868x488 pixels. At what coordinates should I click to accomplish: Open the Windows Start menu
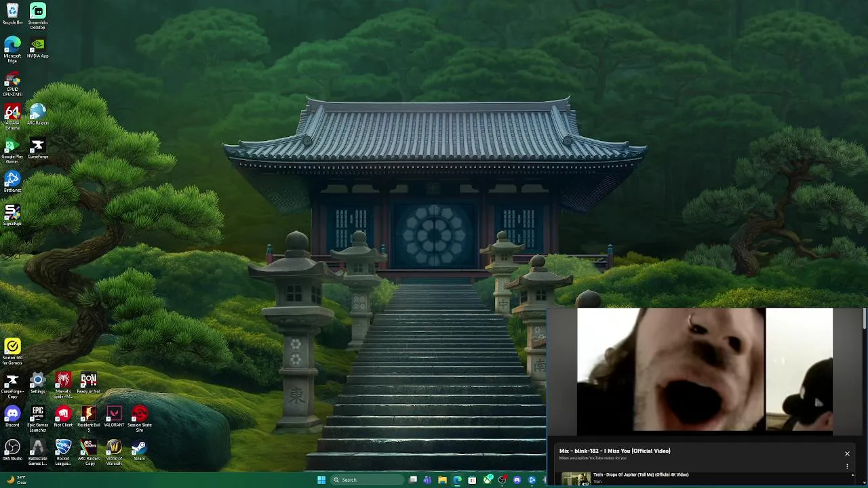321,480
